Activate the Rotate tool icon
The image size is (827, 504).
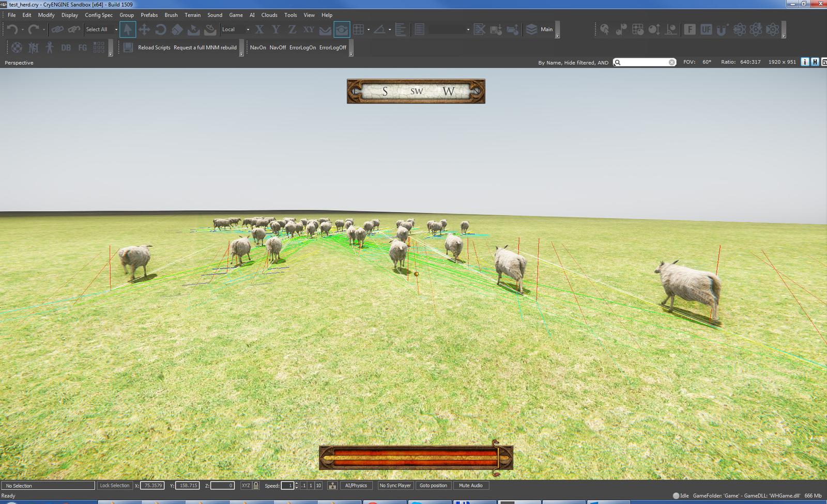coord(161,29)
